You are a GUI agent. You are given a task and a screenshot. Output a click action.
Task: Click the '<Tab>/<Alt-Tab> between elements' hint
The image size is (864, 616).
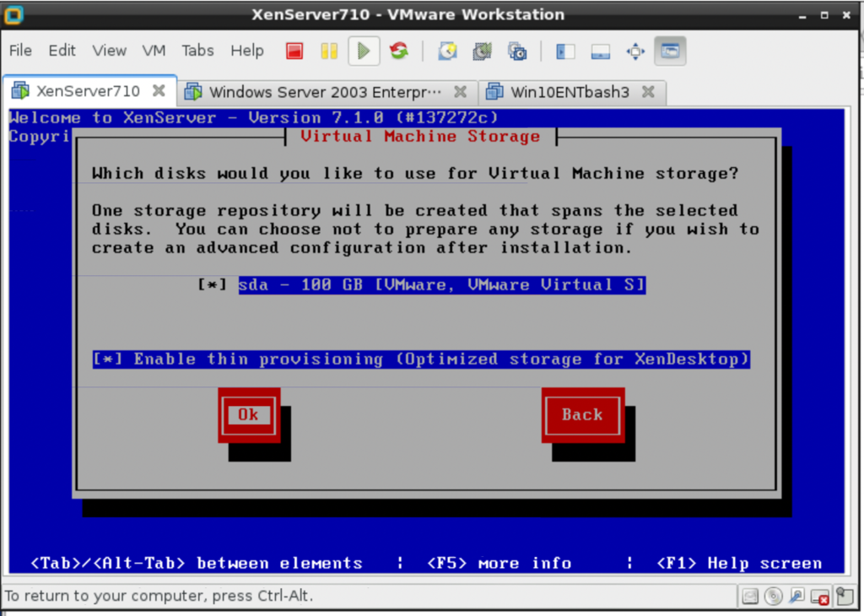point(197,563)
